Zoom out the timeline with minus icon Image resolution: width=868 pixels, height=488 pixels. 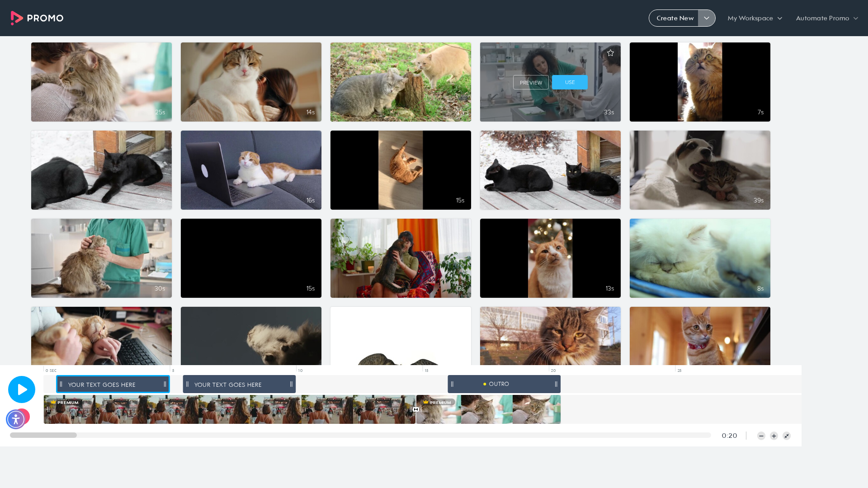pyautogui.click(x=761, y=436)
